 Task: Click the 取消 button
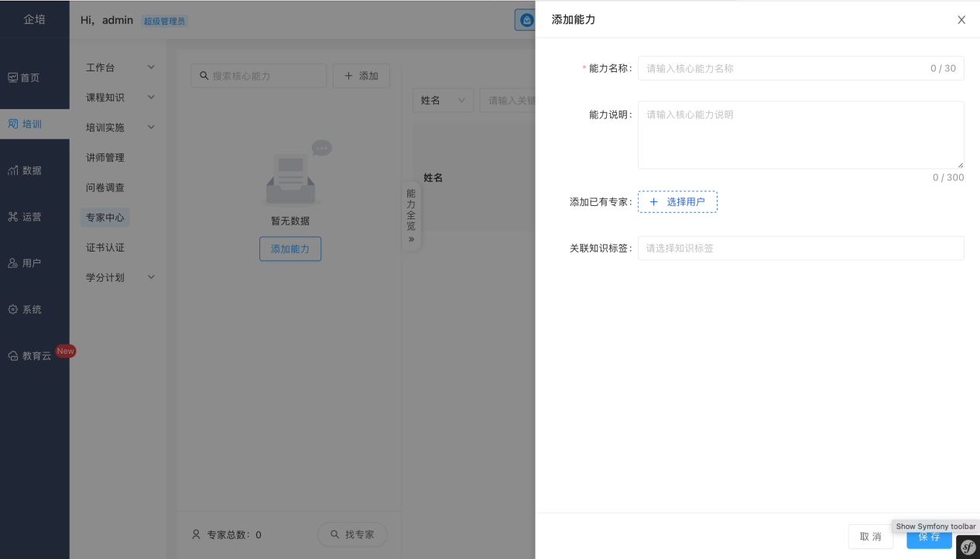click(x=870, y=537)
